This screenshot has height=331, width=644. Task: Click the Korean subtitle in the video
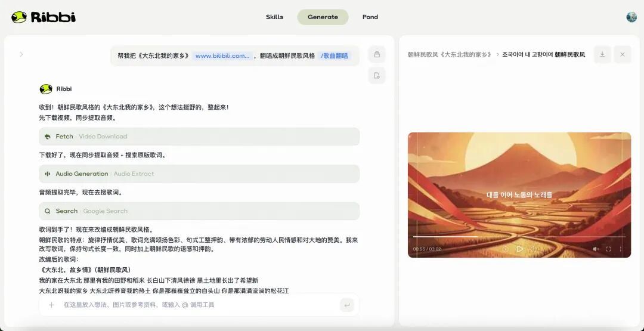click(x=519, y=195)
